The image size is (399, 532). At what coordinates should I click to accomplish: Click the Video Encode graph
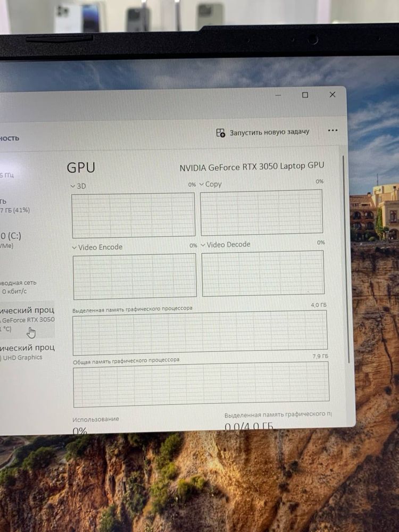135,276
